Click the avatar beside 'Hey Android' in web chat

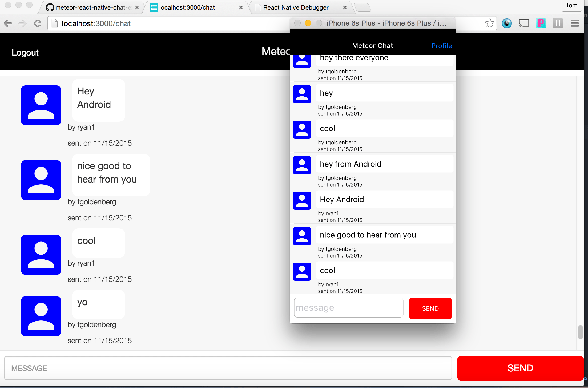pos(41,105)
